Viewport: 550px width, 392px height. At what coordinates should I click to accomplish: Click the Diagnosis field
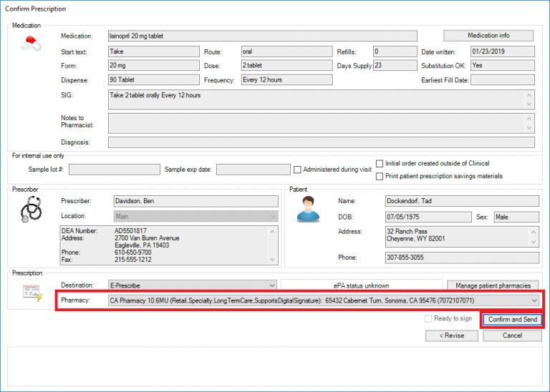click(x=321, y=142)
